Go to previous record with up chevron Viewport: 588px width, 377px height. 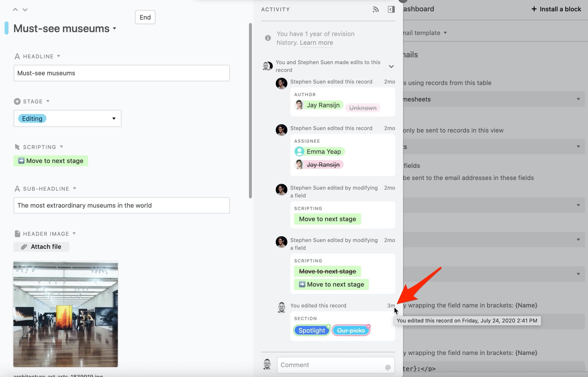(15, 9)
